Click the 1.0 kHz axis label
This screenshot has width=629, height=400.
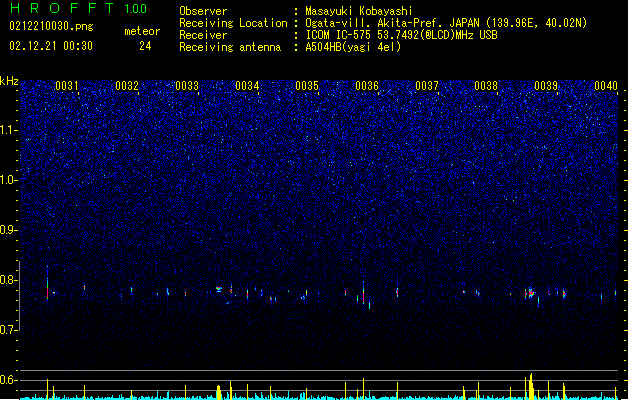(9, 180)
